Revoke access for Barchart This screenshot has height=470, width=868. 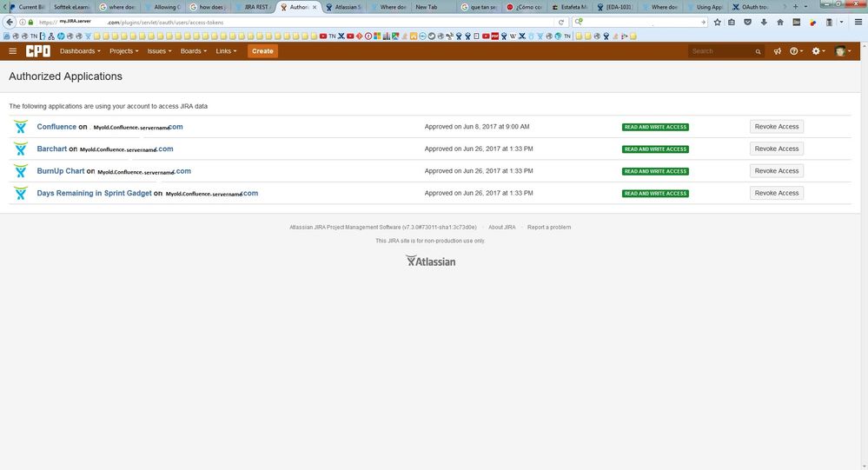(x=776, y=149)
